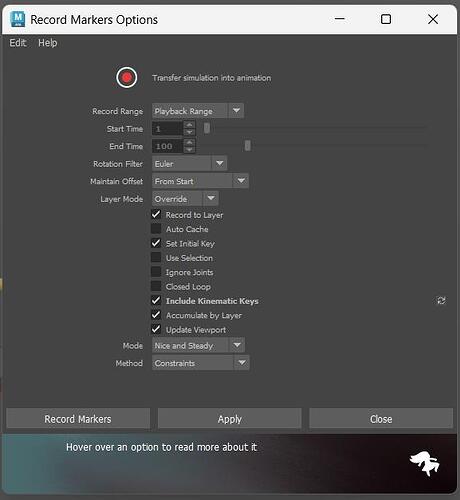460x500 pixels.
Task: Maximize the Record Markers Options window
Action: click(386, 19)
